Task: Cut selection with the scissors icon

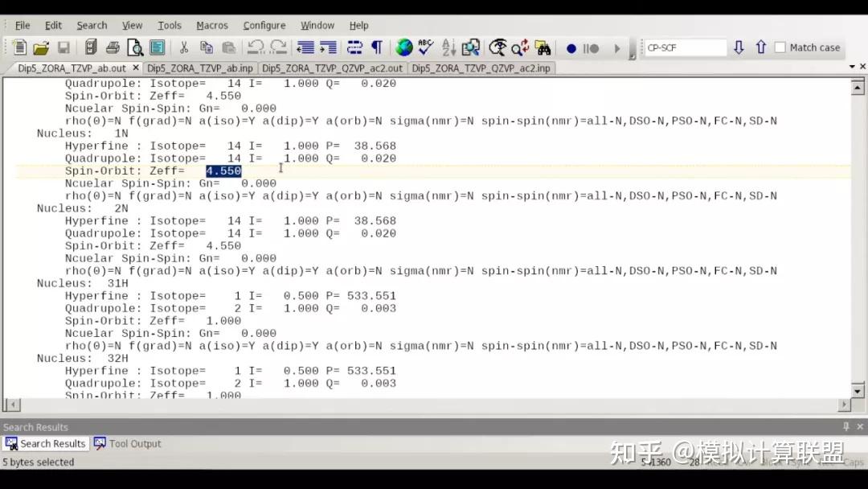Action: coord(184,47)
